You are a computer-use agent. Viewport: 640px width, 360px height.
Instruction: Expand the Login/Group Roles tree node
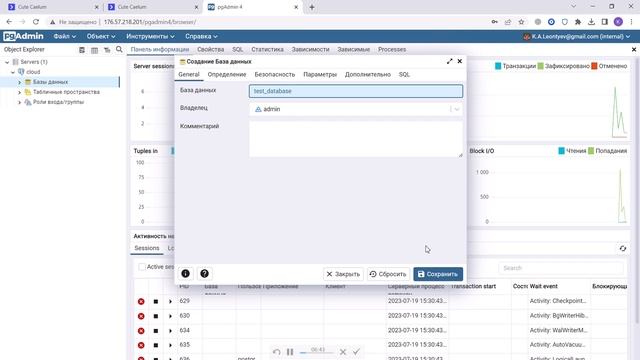19,102
